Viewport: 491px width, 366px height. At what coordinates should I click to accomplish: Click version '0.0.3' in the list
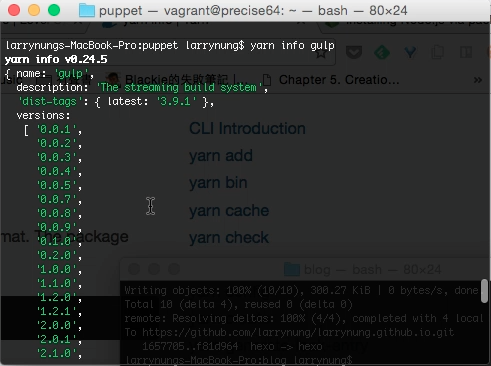(x=57, y=157)
